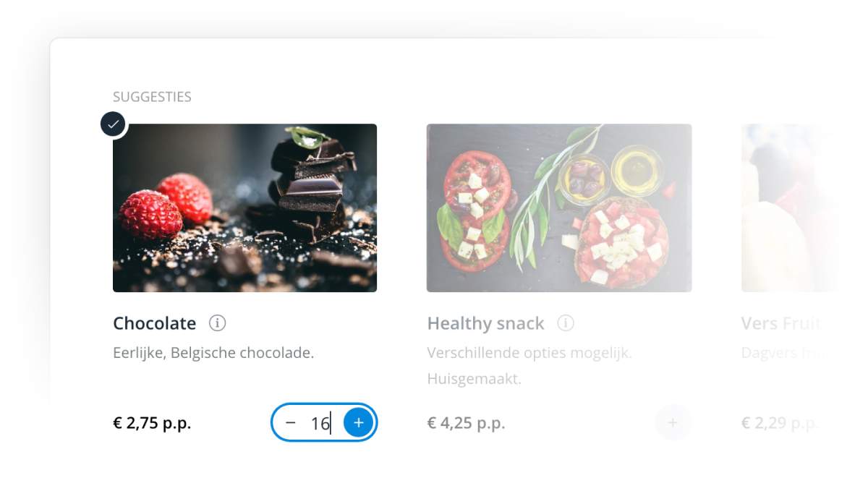Open the info icon next to Chocolate
Viewport: 868px width, 504px height.
pos(218,323)
